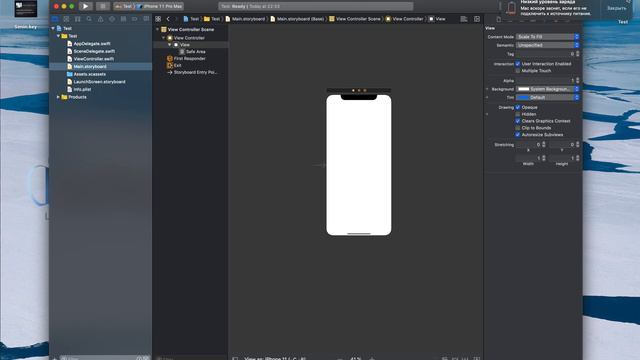640x360 pixels.
Task: Toggle Clears Graphics Context checkbox
Action: pos(518,121)
